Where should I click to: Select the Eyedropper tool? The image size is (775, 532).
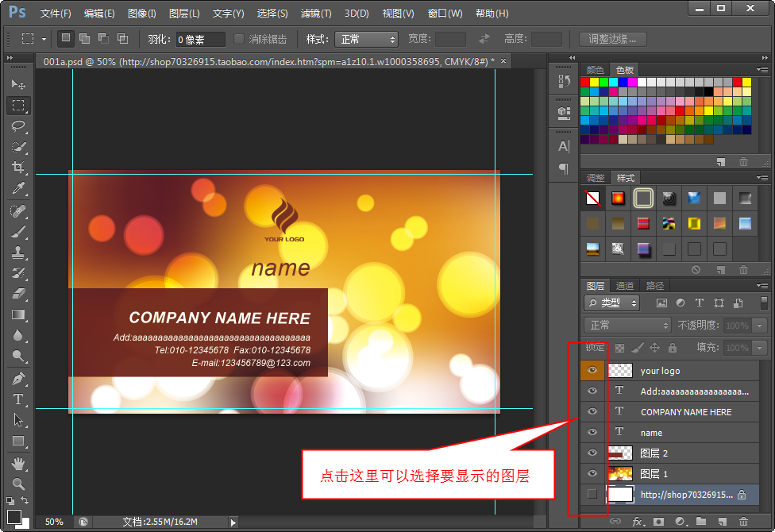(x=18, y=188)
